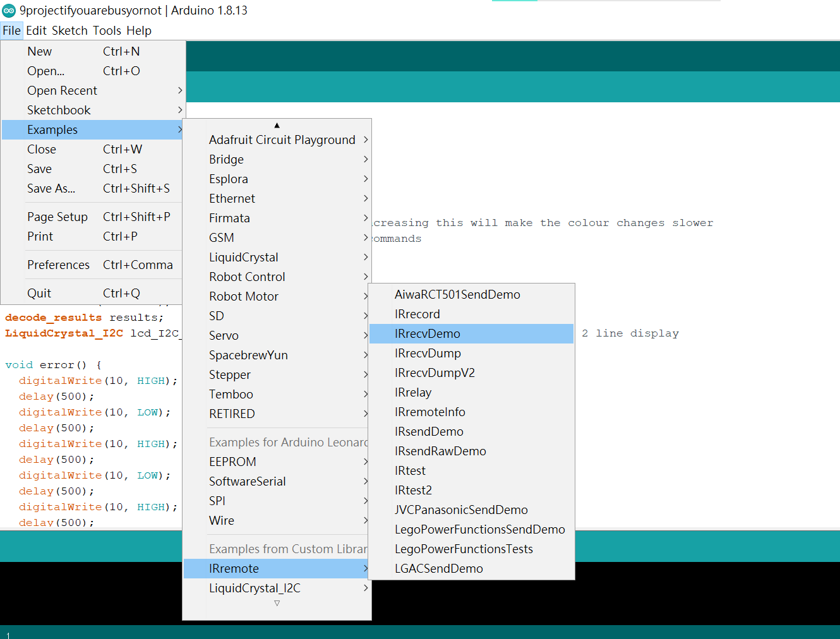Expand the Robot Motor examples submenu
The height and width of the screenshot is (639, 840).
[x=277, y=296]
